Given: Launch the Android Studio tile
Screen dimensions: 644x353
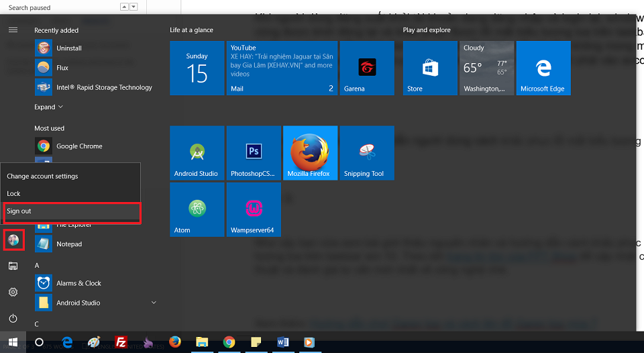Looking at the screenshot, I should [197, 153].
